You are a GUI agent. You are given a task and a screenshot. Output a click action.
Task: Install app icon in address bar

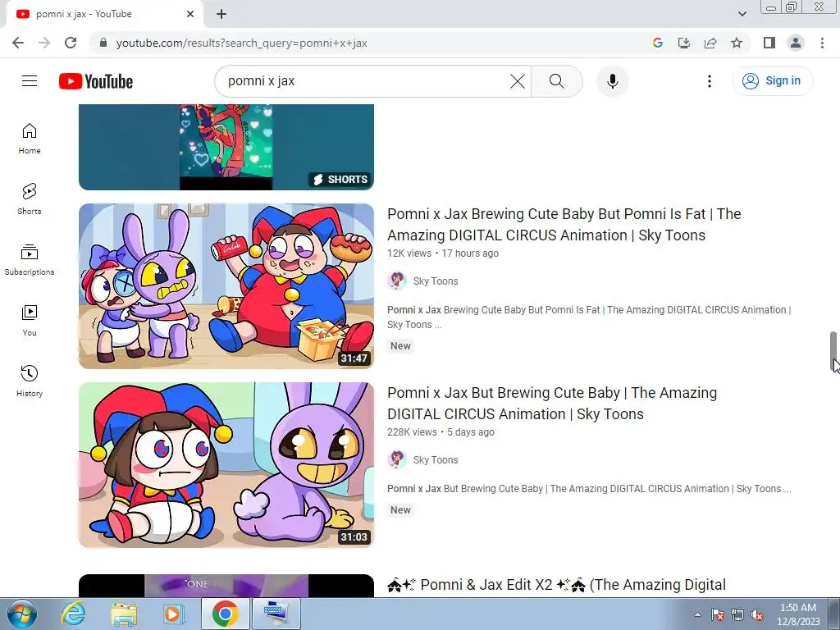[x=683, y=43]
